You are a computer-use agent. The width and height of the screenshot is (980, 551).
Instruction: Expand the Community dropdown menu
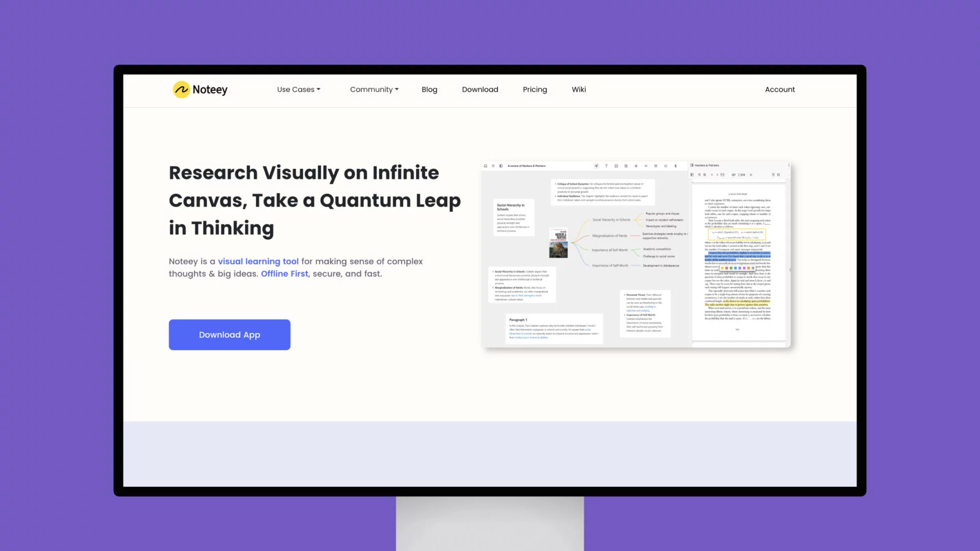coord(374,89)
